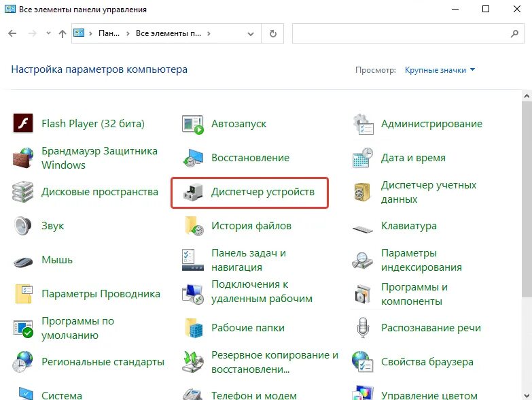Open the Управление цветом icon
This screenshot has height=400, width=532.
click(363, 393)
